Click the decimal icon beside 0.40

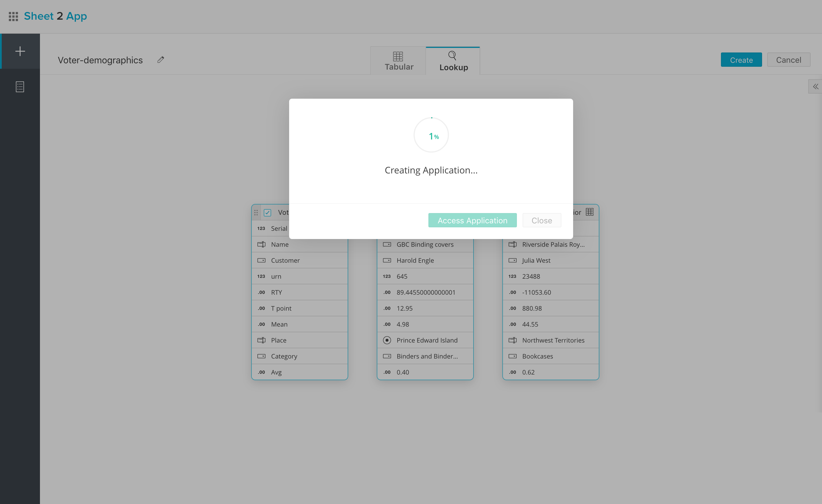pos(387,372)
